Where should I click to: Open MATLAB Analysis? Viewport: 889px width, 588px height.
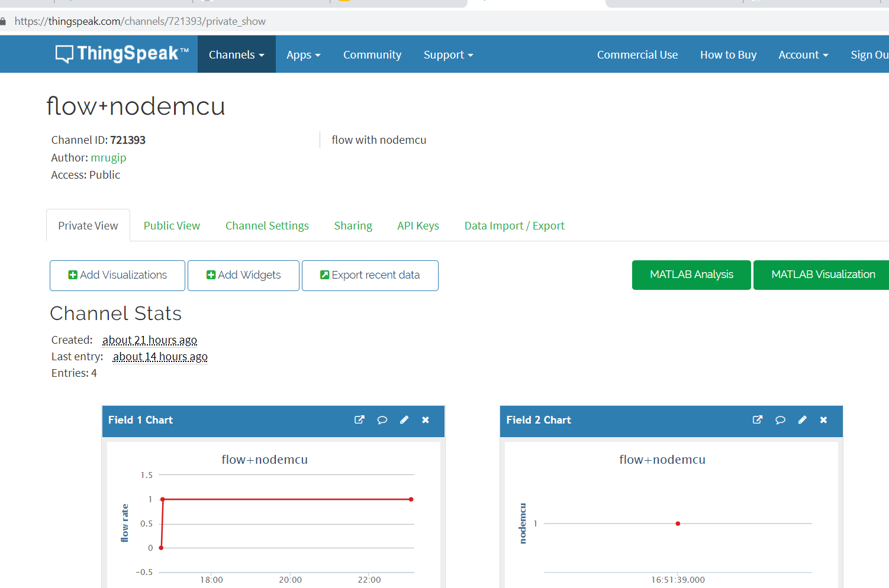(691, 275)
